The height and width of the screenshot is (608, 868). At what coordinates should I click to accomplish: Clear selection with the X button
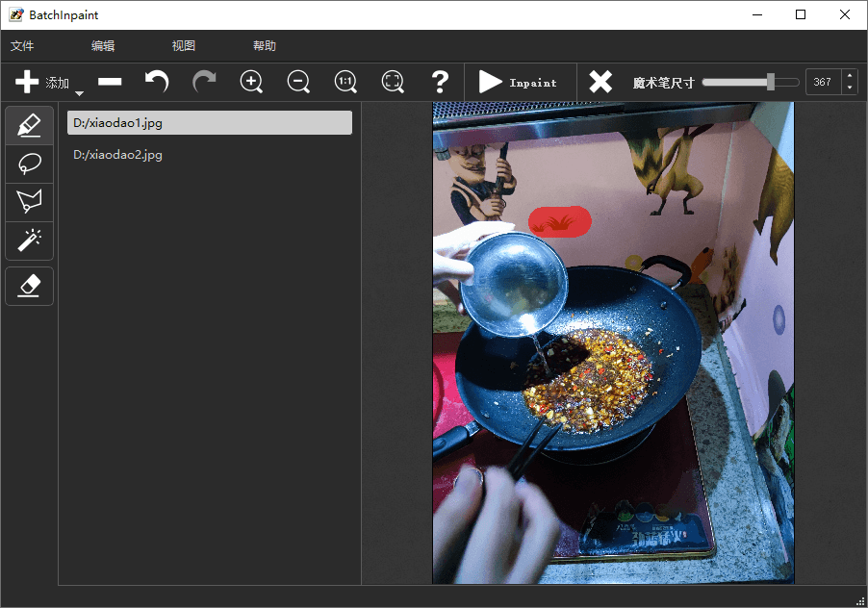[600, 82]
